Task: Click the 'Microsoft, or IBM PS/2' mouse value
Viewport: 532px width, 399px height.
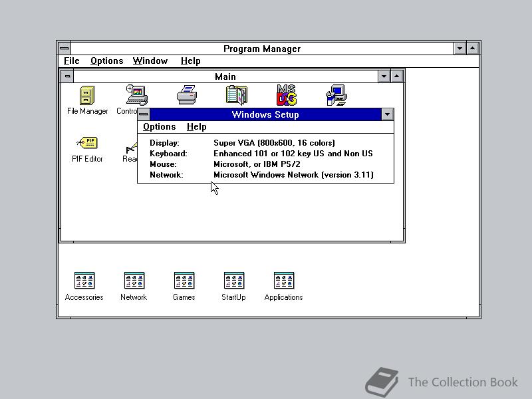Action: 257,164
